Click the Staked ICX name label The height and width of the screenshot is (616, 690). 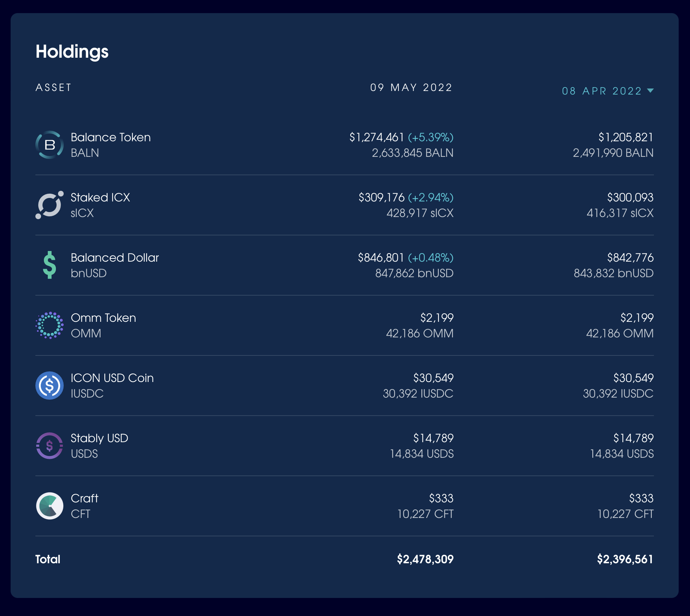(100, 198)
